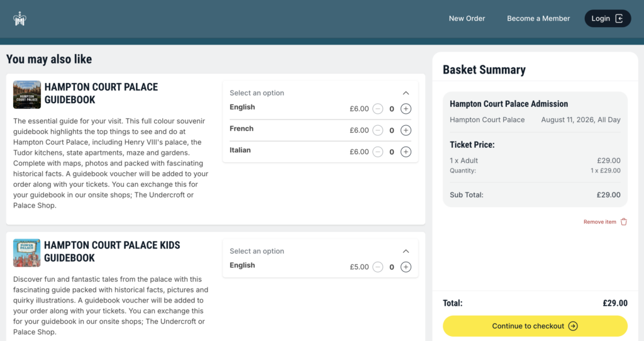Click the Sub Total £29.00 amount
The height and width of the screenshot is (341, 644).
click(x=608, y=195)
